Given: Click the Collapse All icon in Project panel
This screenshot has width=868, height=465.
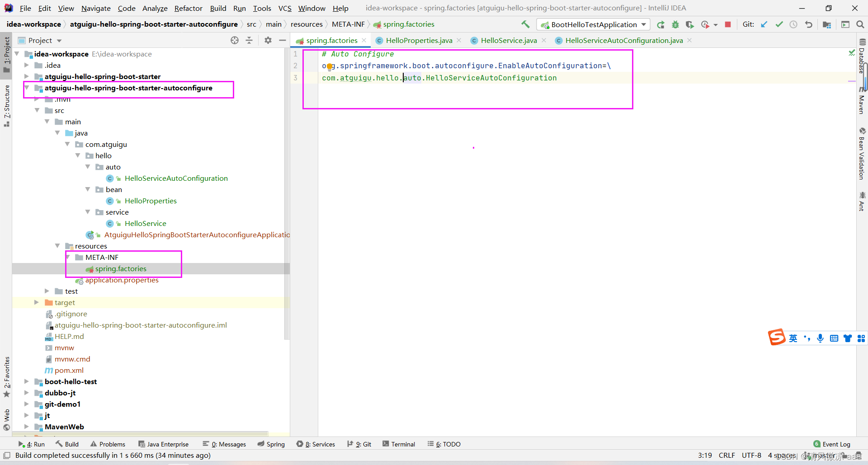Looking at the screenshot, I should 249,40.
